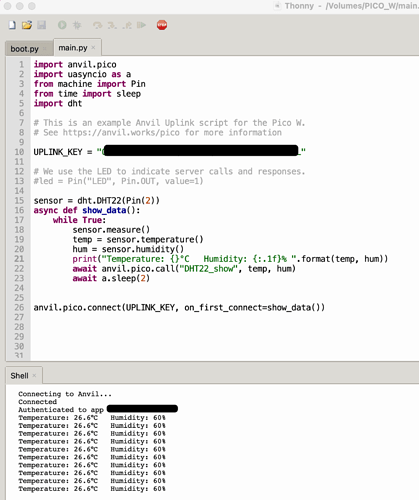Click line number 26 in gutter
This screenshot has width=419, height=500.
pyautogui.click(x=19, y=307)
